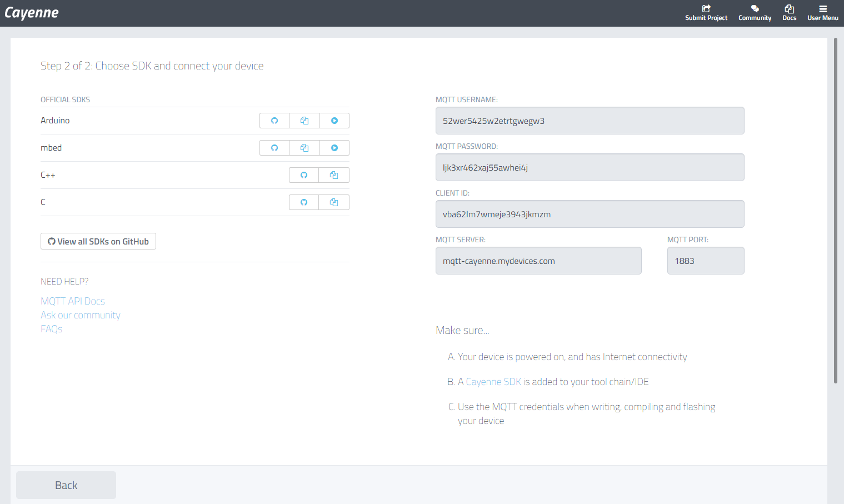Open the mbed SDK docs icon

(304, 148)
